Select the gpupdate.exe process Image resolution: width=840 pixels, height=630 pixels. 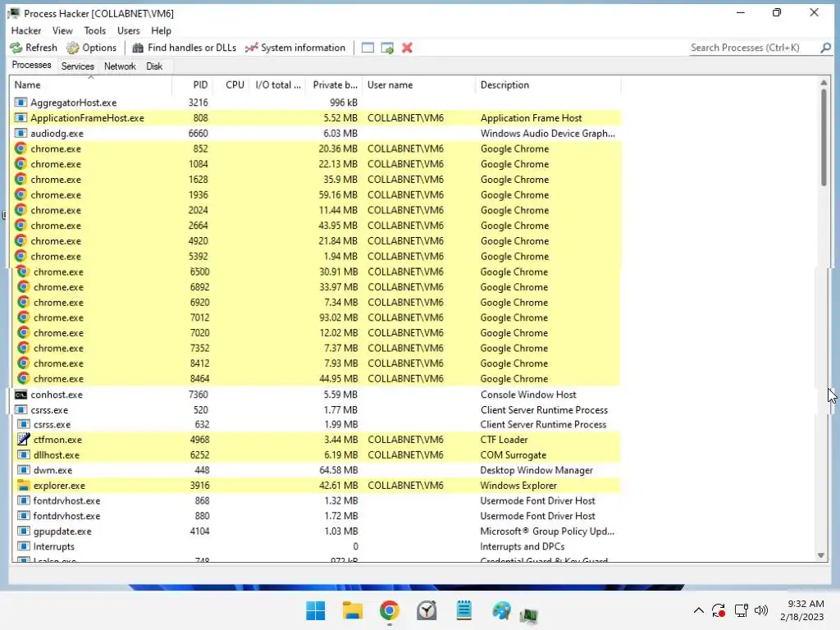316,532
